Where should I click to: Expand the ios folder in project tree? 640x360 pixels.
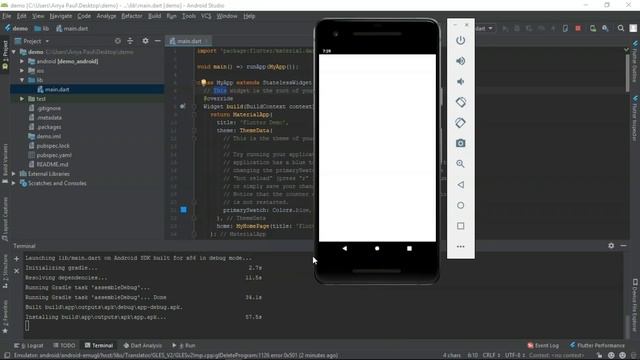[x=22, y=71]
